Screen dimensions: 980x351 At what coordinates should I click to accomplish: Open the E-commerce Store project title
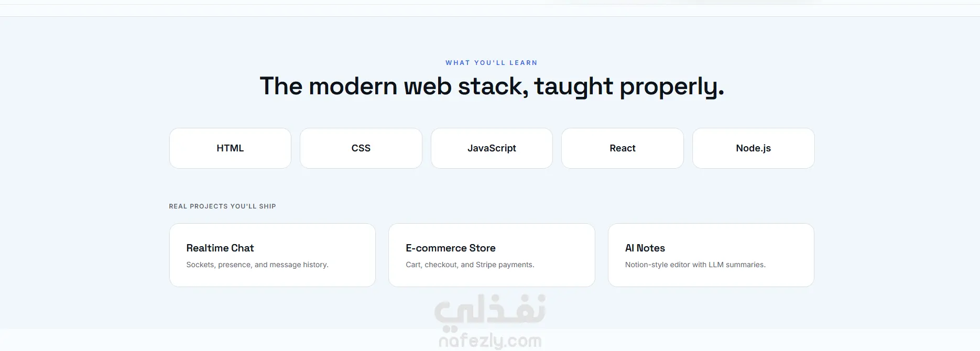click(451, 248)
